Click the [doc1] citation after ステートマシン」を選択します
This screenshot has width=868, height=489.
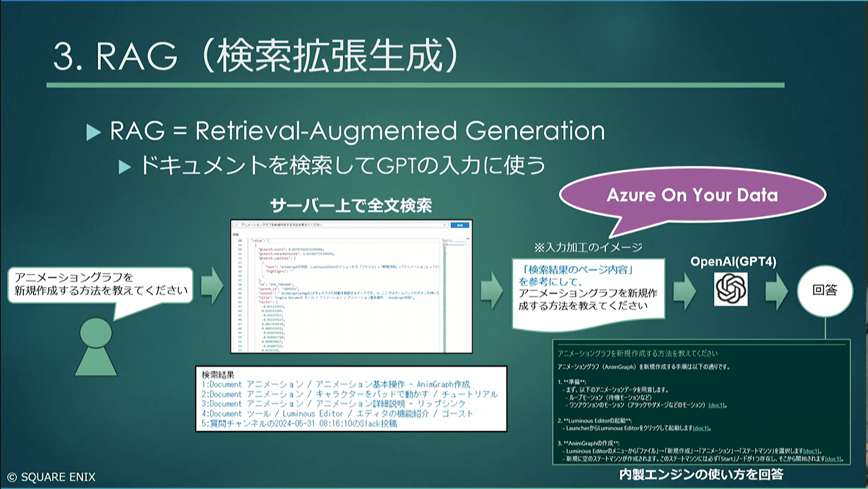[812, 451]
